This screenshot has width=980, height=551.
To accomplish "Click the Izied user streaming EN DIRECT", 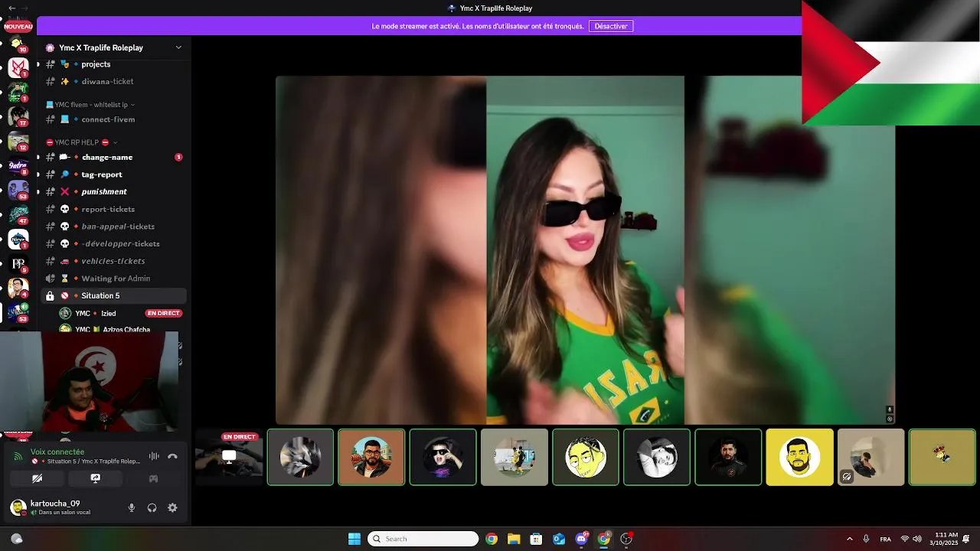I will (121, 313).
